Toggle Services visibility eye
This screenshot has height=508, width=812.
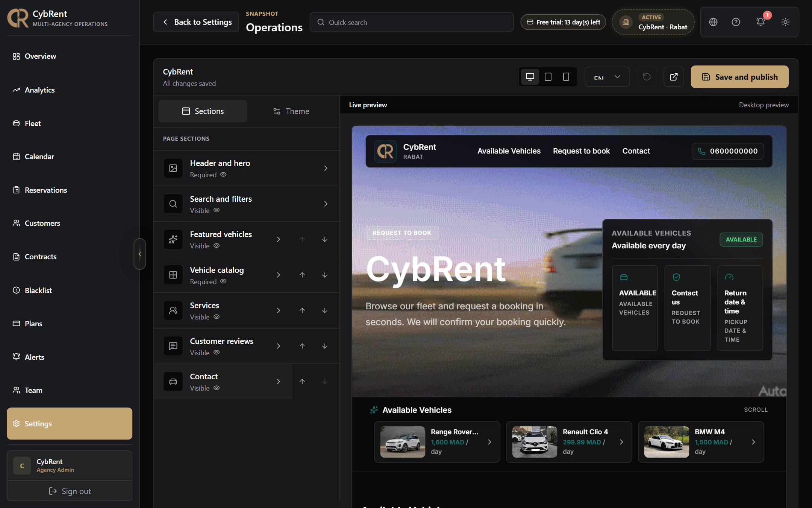point(217,317)
